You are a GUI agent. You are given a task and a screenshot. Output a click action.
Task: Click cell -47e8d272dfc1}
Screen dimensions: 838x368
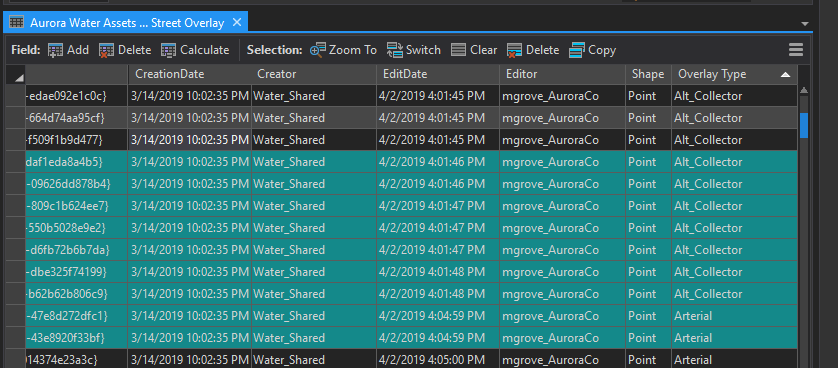[76, 316]
